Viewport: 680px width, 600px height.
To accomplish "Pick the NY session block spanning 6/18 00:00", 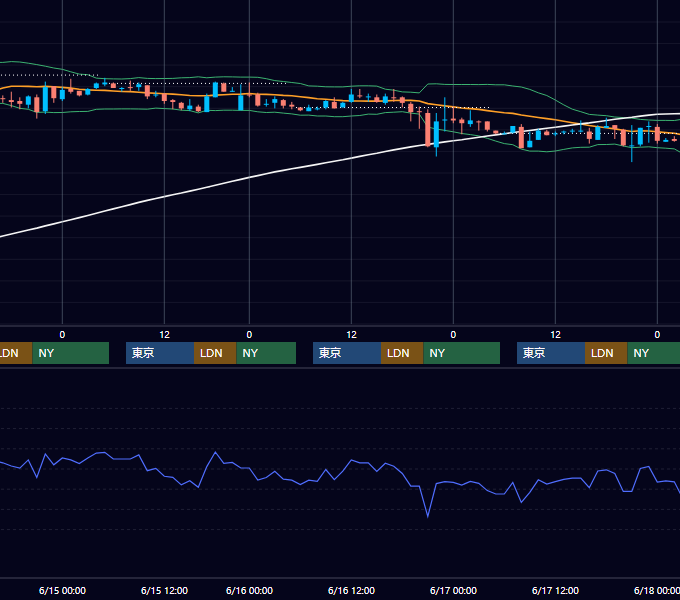I will (x=654, y=353).
